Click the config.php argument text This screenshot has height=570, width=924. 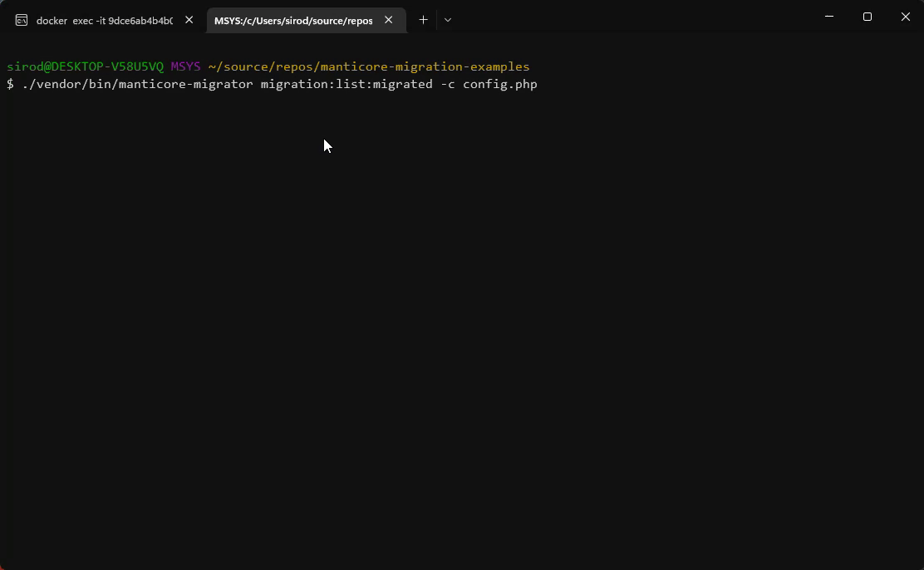(499, 84)
